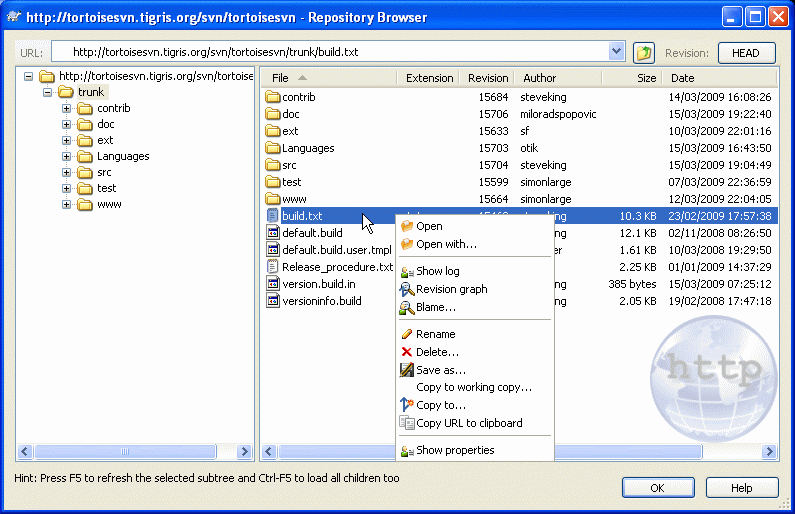Sort by the File column header

pos(329,78)
